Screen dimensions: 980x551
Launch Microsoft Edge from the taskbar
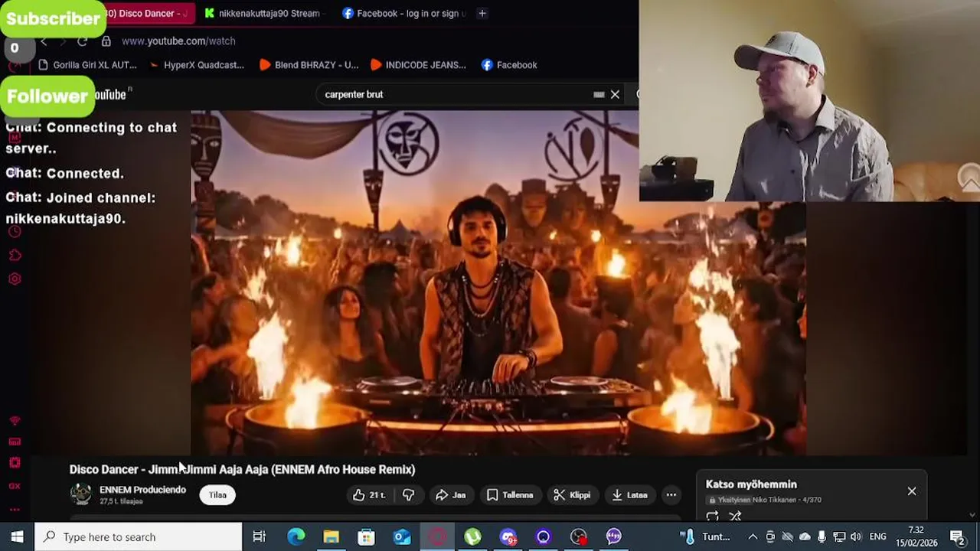pyautogui.click(x=296, y=536)
